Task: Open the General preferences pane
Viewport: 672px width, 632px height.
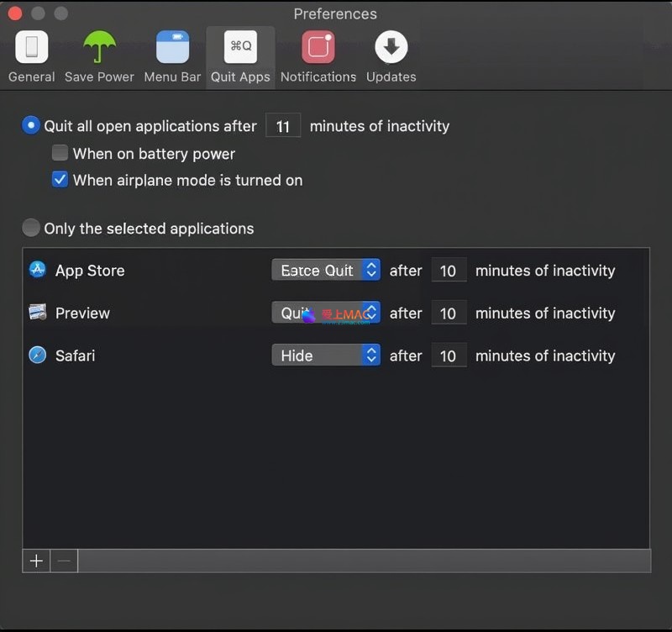Action: (31, 48)
